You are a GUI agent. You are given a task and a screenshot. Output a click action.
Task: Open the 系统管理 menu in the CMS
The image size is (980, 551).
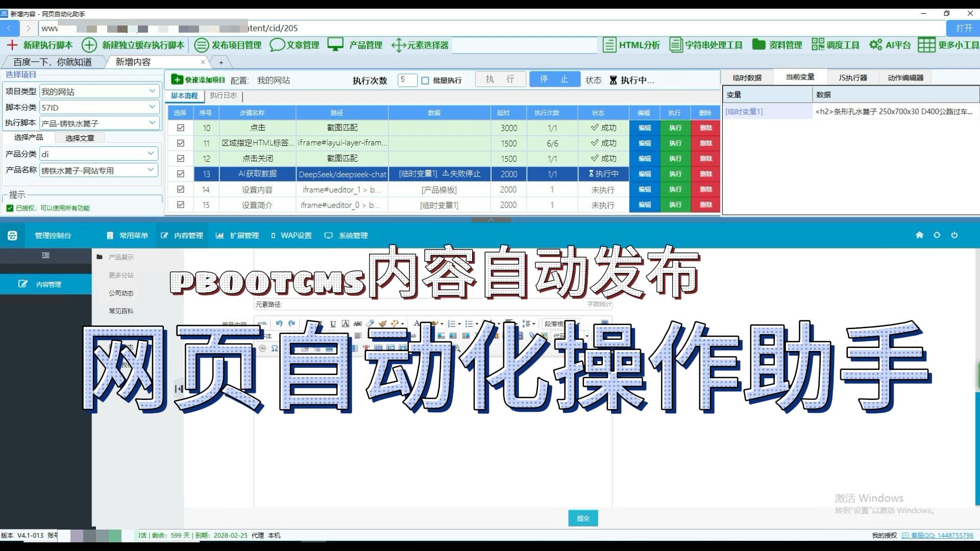pyautogui.click(x=346, y=235)
